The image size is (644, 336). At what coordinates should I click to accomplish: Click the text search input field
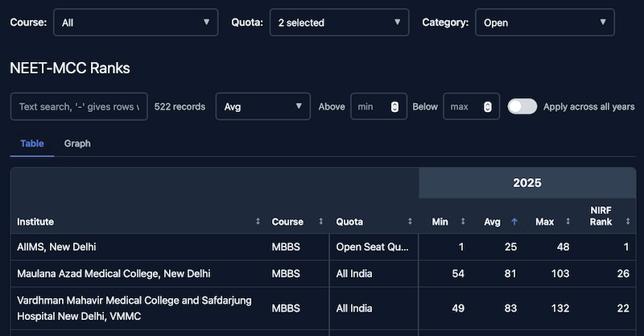coord(79,106)
